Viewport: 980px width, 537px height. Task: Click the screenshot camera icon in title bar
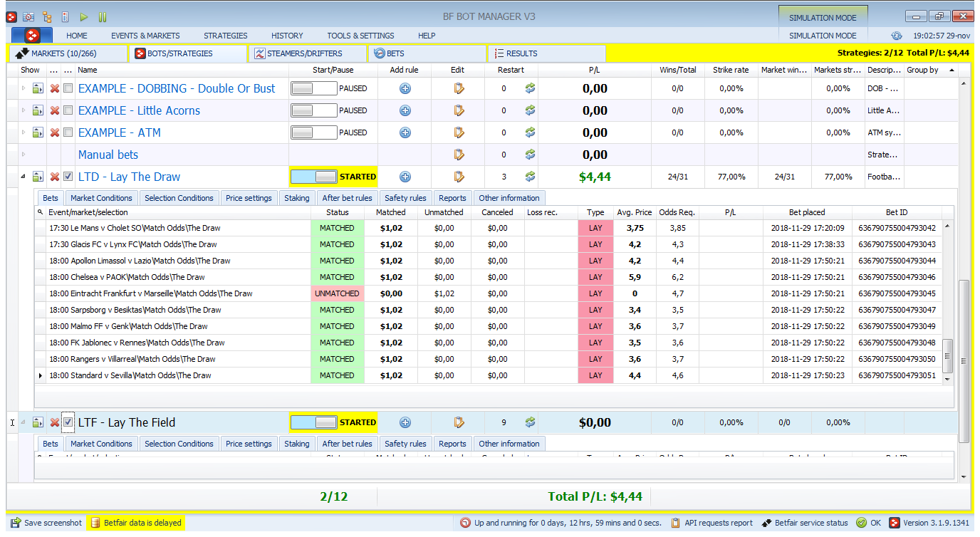[x=28, y=16]
